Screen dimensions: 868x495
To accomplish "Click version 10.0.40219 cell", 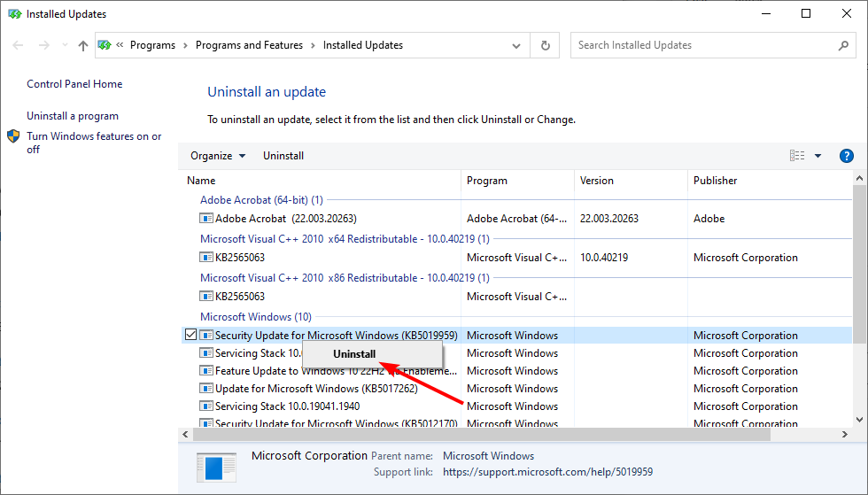I will [x=604, y=258].
